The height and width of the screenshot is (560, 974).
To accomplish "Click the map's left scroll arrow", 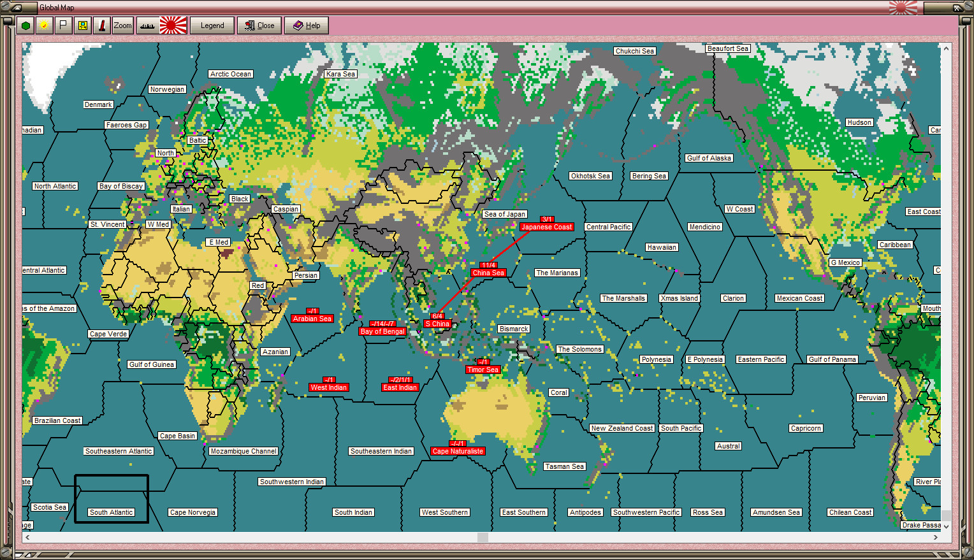I will pyautogui.click(x=27, y=538).
